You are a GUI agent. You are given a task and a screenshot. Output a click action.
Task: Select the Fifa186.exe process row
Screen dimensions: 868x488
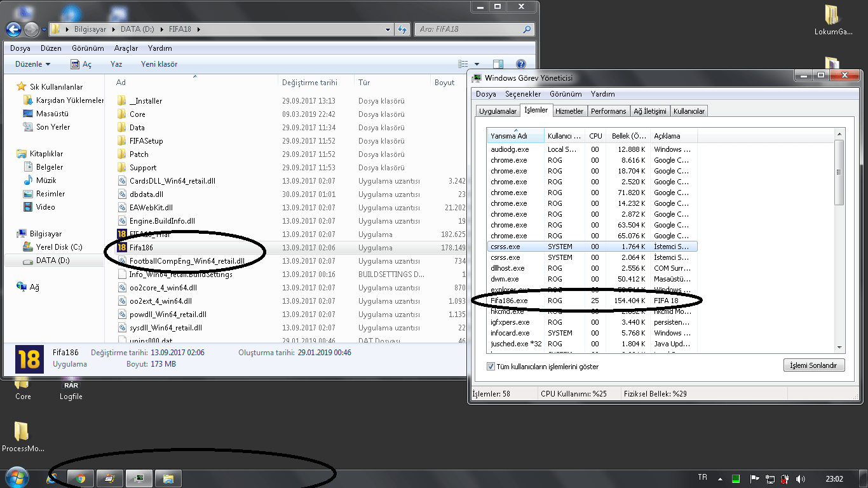tap(592, 301)
